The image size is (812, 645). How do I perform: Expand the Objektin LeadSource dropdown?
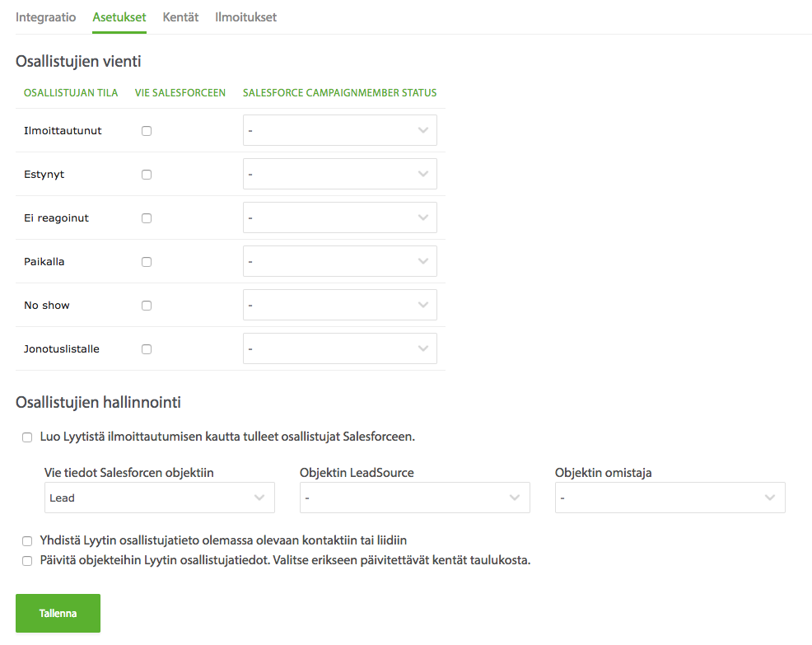415,498
